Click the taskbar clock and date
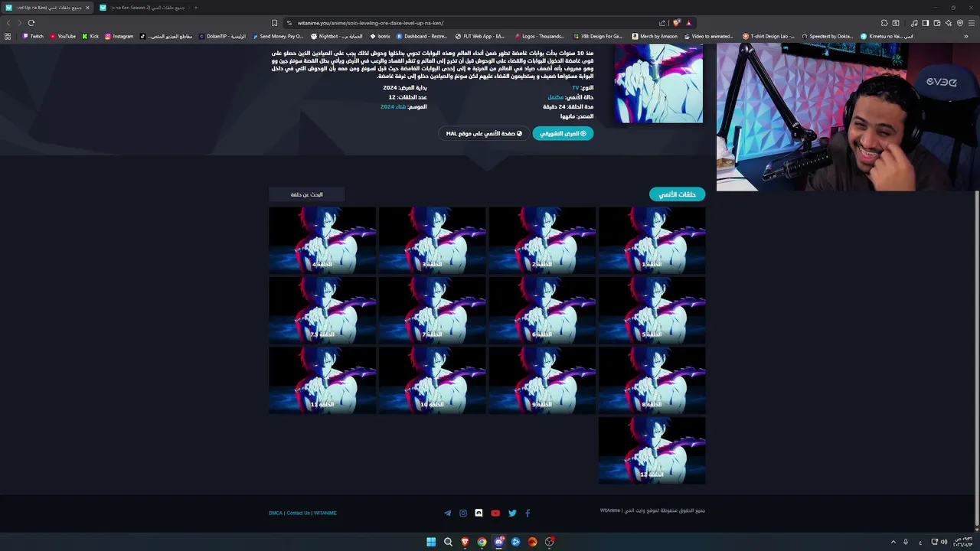 point(962,542)
